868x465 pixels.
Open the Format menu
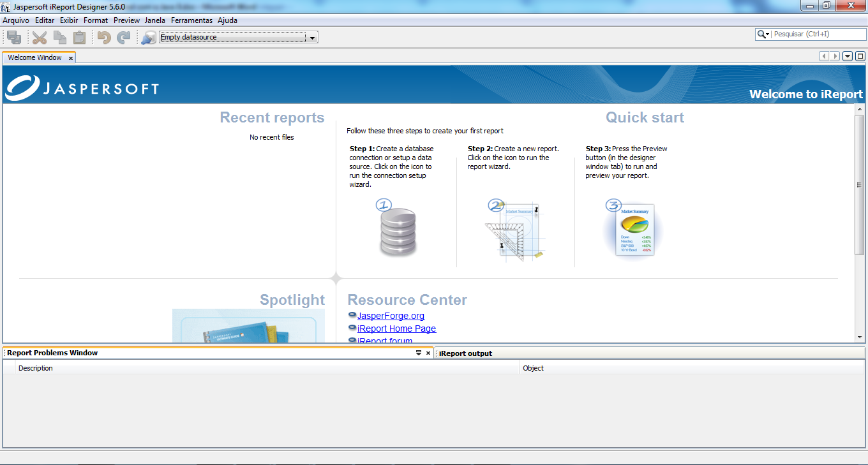tap(96, 20)
